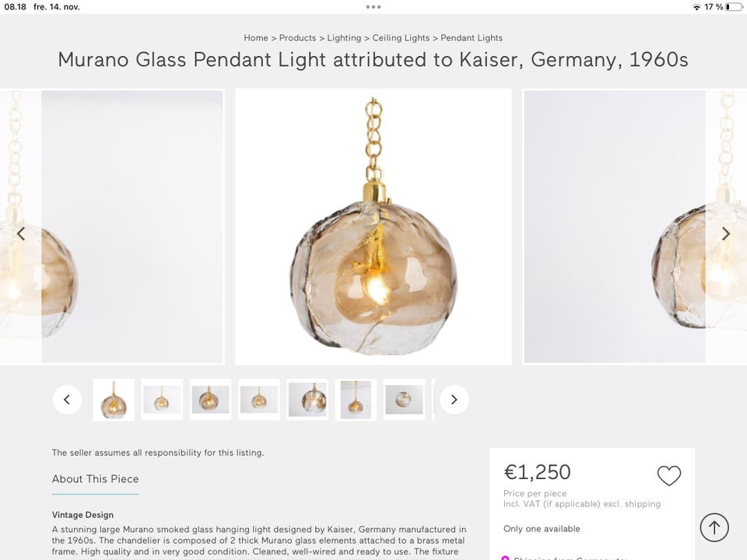Go to the Pendant Lights breadcrumb
Image resolution: width=747 pixels, height=560 pixels.
[472, 37]
